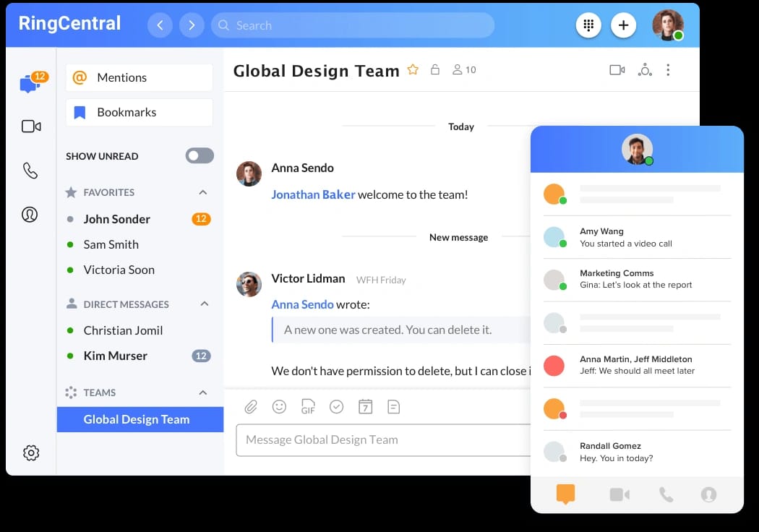Screen dimensions: 759x532
Task: Open the user profile avatar in header
Action: (x=668, y=25)
